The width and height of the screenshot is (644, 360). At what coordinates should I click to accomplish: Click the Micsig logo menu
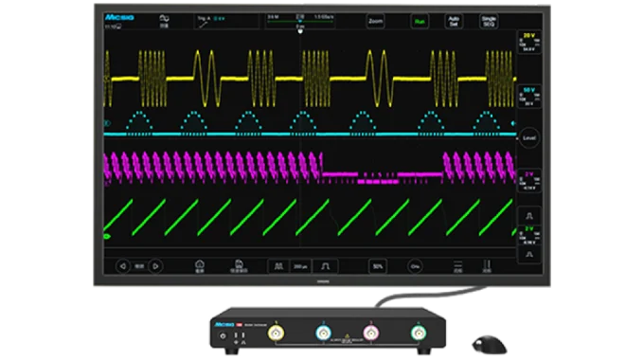click(x=119, y=17)
